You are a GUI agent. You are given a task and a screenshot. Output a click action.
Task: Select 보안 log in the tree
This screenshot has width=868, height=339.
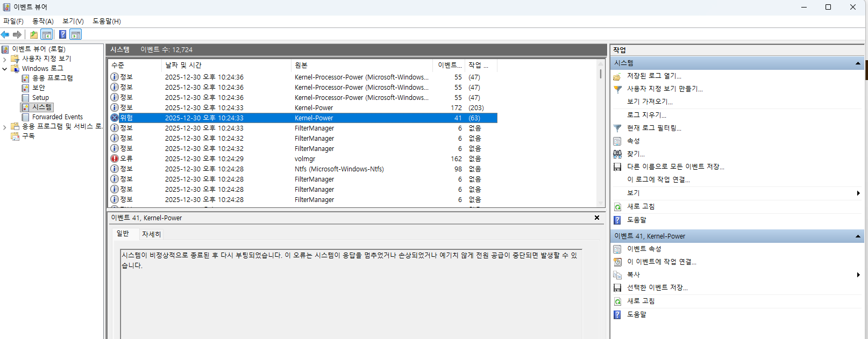39,88
